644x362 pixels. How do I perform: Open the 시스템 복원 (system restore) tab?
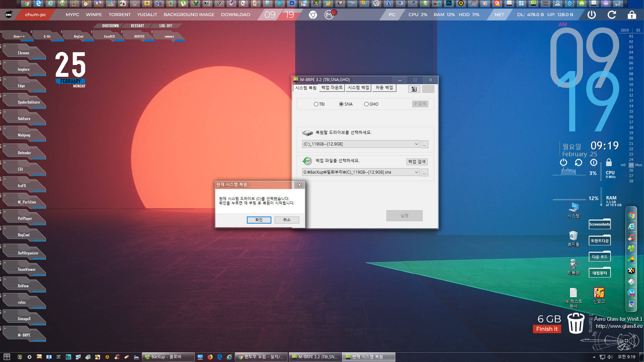pyautogui.click(x=305, y=87)
